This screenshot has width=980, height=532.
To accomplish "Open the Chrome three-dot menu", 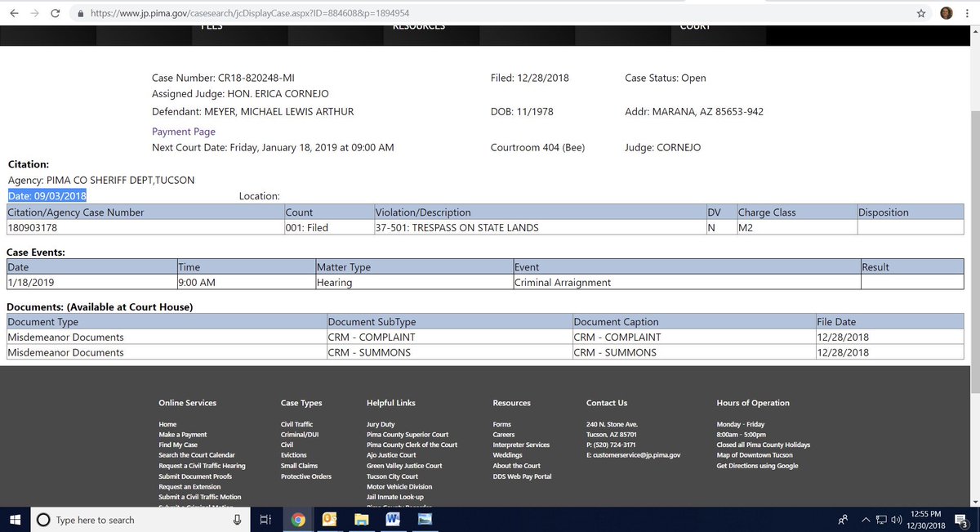I will click(x=968, y=13).
